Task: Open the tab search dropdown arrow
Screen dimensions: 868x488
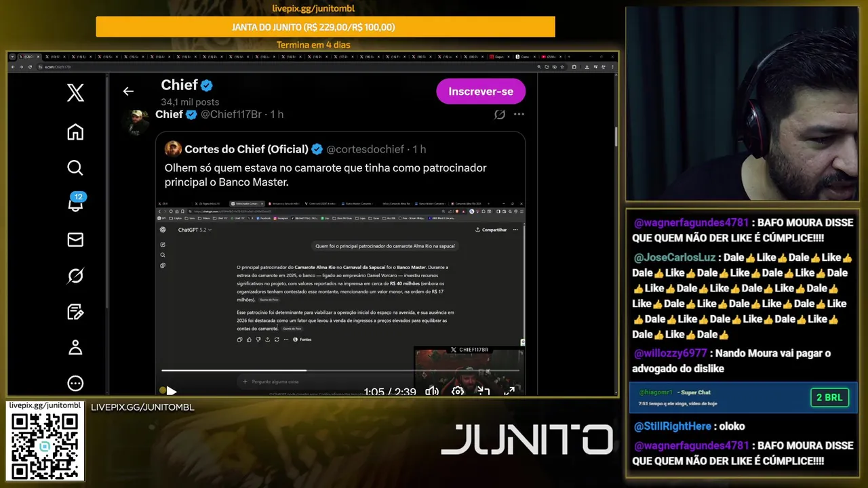Action: point(12,57)
